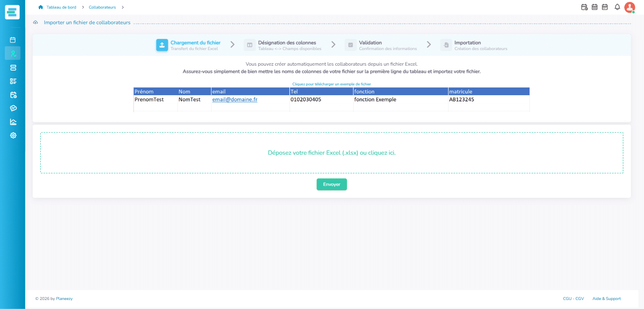Open CGU - CGV footer link

(x=573, y=299)
